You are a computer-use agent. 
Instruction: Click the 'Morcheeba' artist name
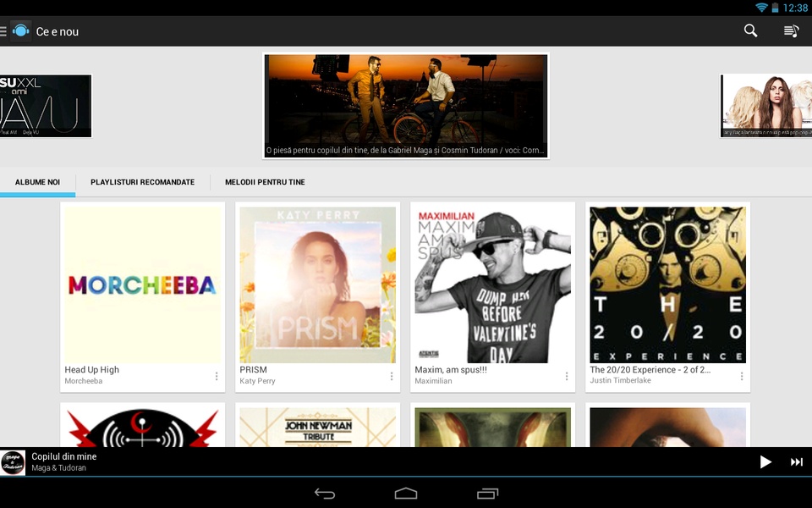[x=84, y=381]
